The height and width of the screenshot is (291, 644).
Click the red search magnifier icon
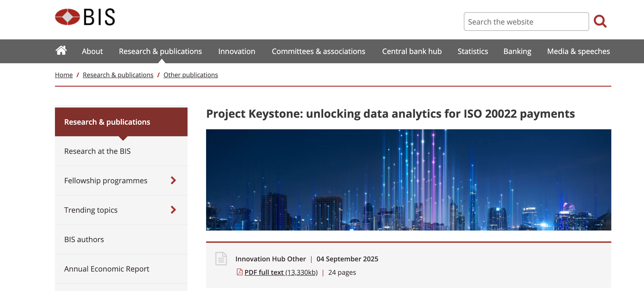600,22
